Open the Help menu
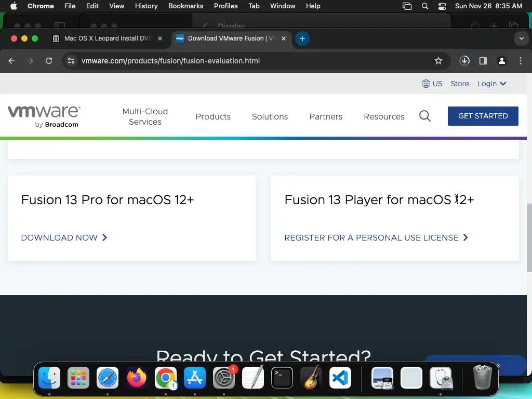Image resolution: width=532 pixels, height=399 pixels. coord(313,6)
